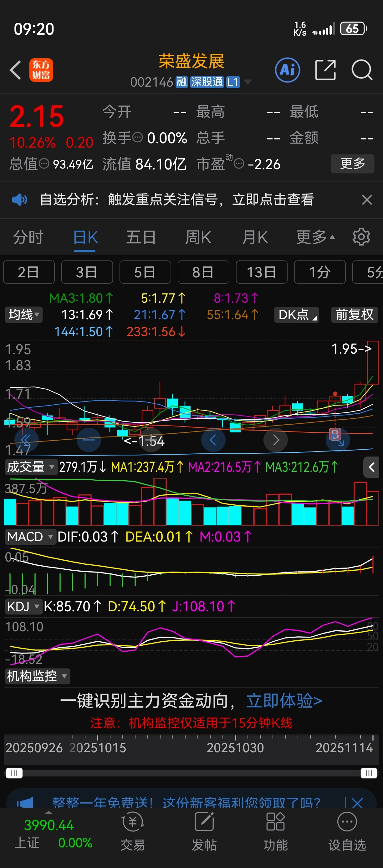Open chart settings gear icon
This screenshot has width=383, height=868.
tap(361, 237)
